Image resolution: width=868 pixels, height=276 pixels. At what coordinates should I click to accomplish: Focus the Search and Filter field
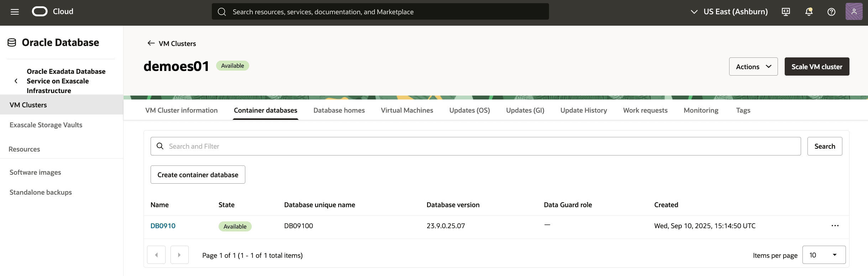pos(476,146)
